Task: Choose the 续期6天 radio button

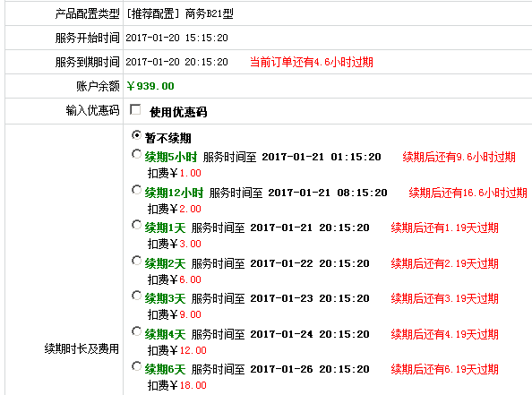Action: (x=136, y=366)
